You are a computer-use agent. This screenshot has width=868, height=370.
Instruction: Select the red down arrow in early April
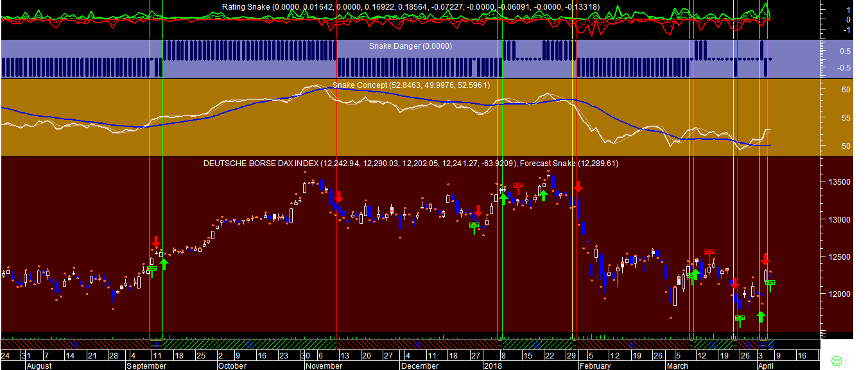coord(765,260)
